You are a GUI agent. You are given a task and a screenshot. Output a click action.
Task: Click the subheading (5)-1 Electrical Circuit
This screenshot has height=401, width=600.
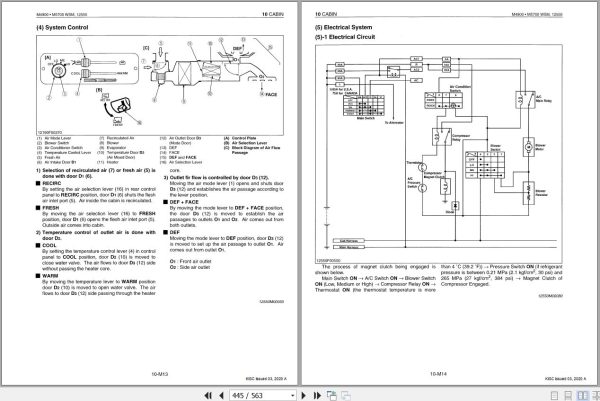pyautogui.click(x=345, y=37)
